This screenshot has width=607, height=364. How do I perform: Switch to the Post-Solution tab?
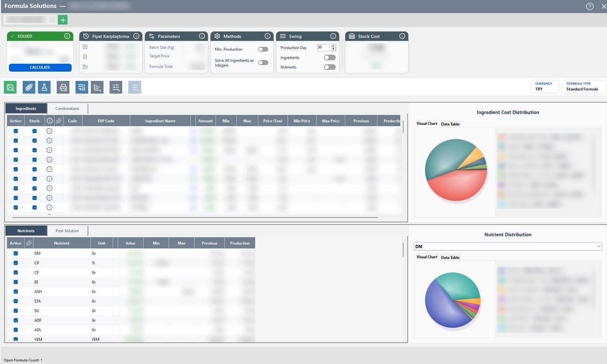click(x=67, y=231)
